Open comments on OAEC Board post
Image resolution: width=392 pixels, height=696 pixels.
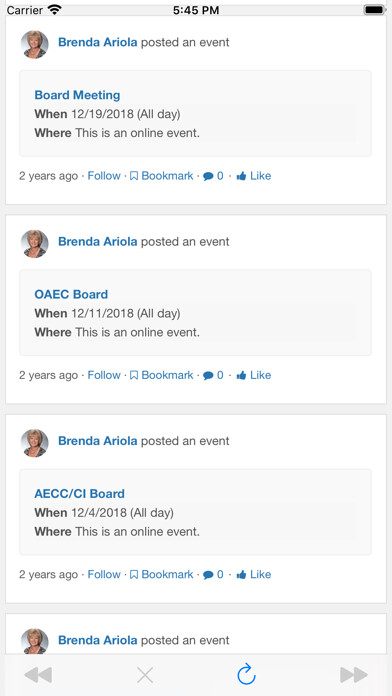pos(213,375)
